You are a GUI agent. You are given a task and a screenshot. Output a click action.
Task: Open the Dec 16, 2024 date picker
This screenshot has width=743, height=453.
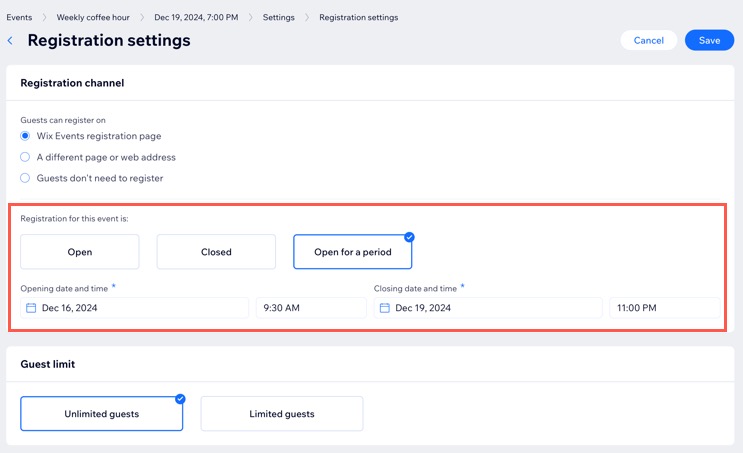coord(135,308)
